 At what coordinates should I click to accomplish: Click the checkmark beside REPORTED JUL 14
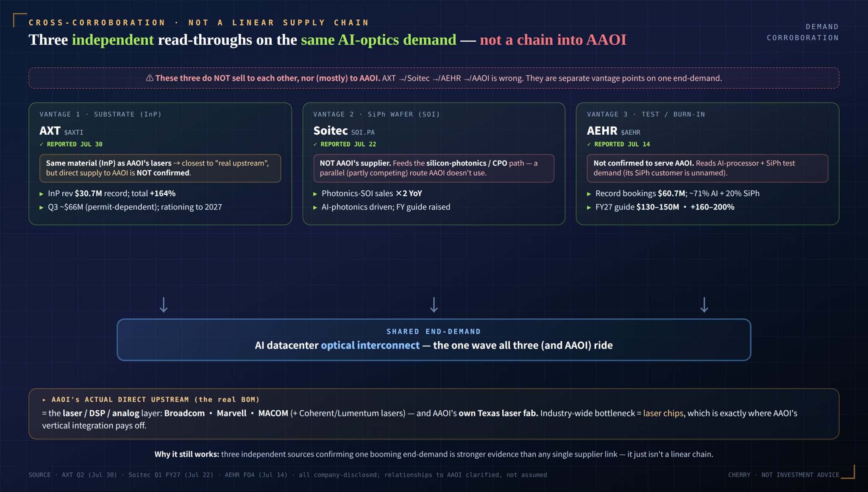click(589, 144)
